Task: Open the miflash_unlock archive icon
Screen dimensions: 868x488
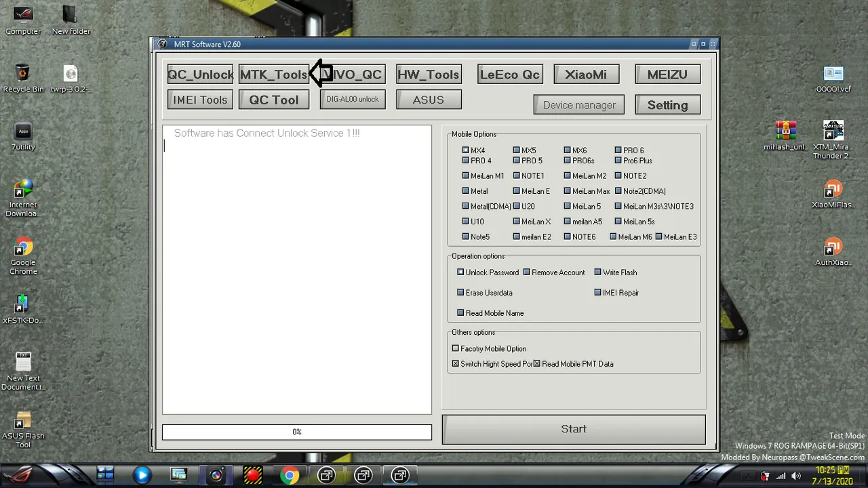Action: click(x=786, y=136)
